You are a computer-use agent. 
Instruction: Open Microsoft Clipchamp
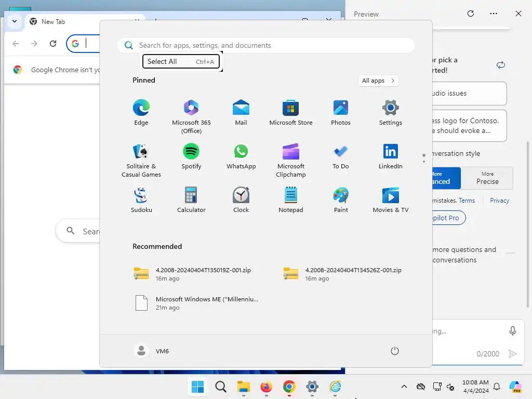click(291, 161)
